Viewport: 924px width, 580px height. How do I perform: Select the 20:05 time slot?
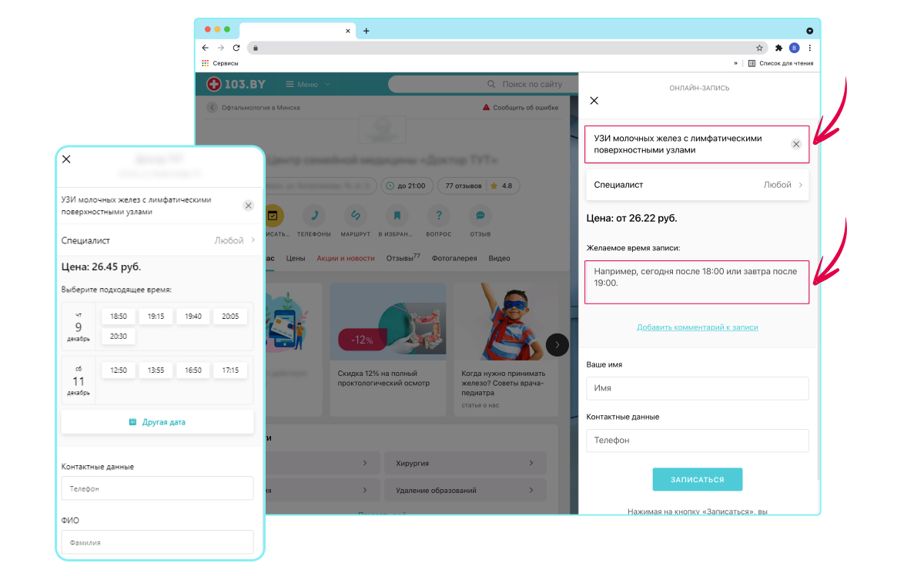point(230,317)
